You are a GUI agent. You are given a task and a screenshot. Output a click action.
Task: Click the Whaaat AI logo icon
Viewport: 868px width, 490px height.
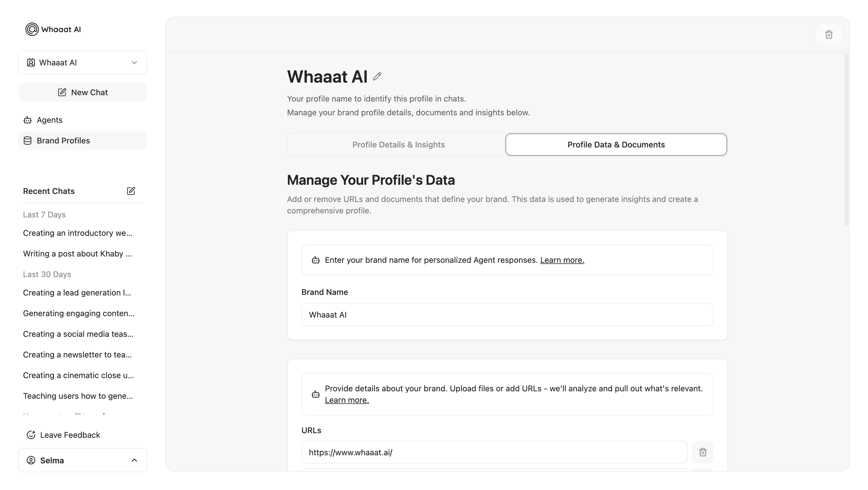point(32,29)
